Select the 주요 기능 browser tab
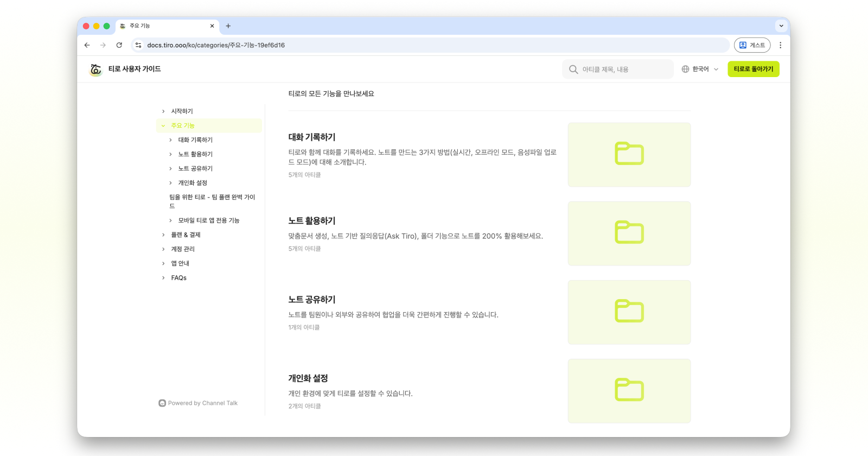The image size is (868, 456). [167, 26]
